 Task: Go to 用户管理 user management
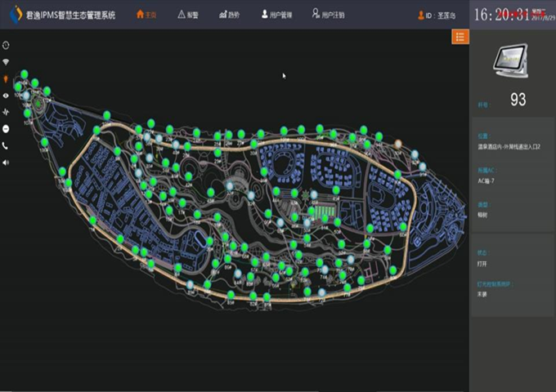(x=276, y=15)
